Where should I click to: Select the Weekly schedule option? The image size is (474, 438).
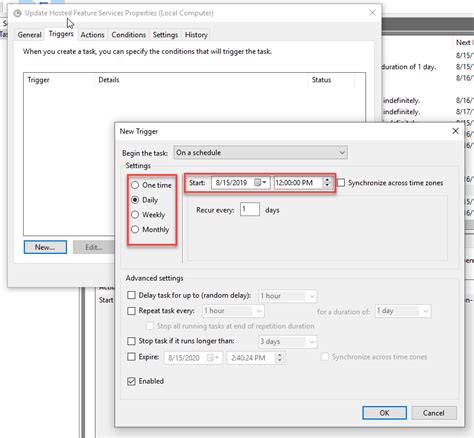(135, 215)
